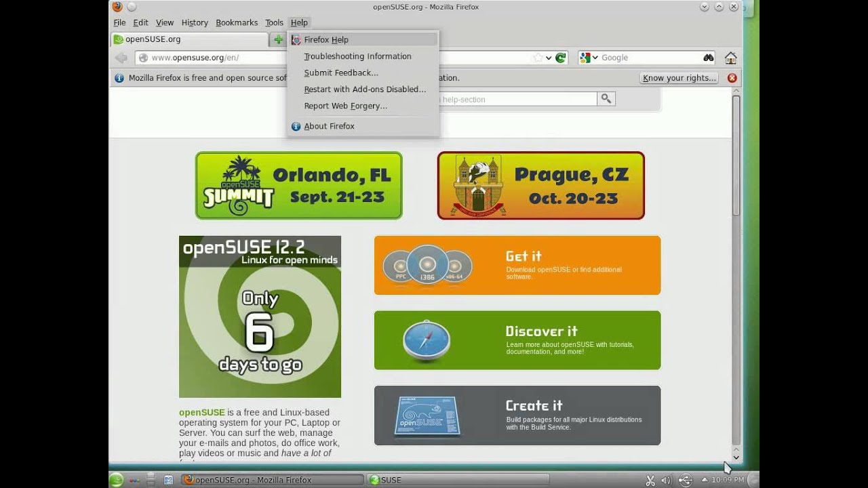Screen dimensions: 868x488
Task: Switch to the SUSE taskbar window
Action: tap(458, 480)
